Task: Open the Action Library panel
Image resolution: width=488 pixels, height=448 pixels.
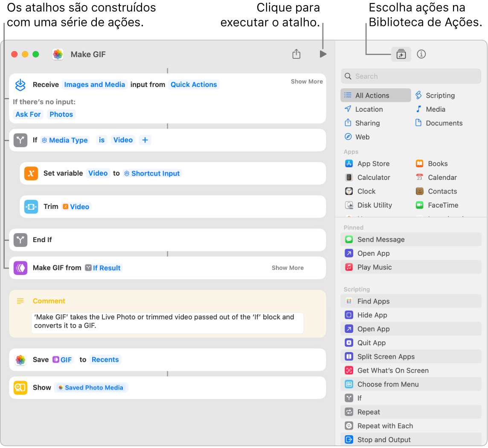Action: 401,54
